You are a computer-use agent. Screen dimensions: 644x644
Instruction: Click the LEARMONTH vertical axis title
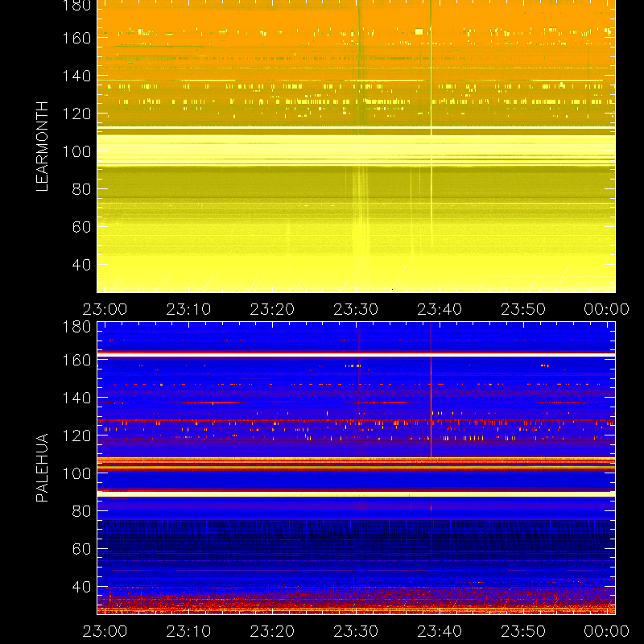tap(42, 147)
